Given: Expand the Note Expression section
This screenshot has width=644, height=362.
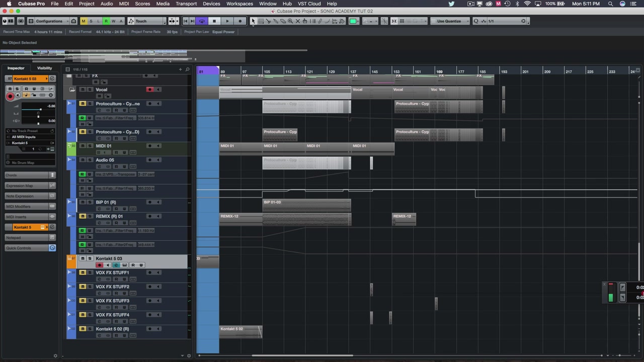Looking at the screenshot, I should tap(30, 196).
